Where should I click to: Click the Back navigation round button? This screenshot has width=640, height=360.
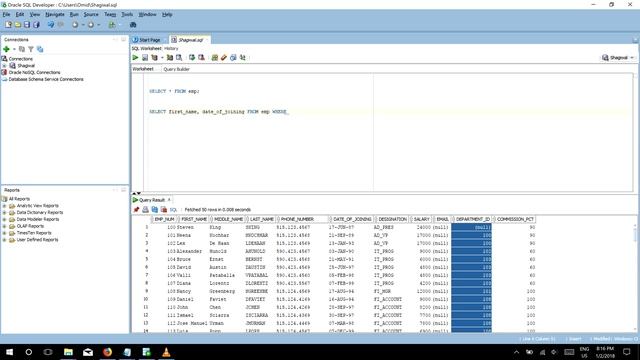[x=75, y=25]
